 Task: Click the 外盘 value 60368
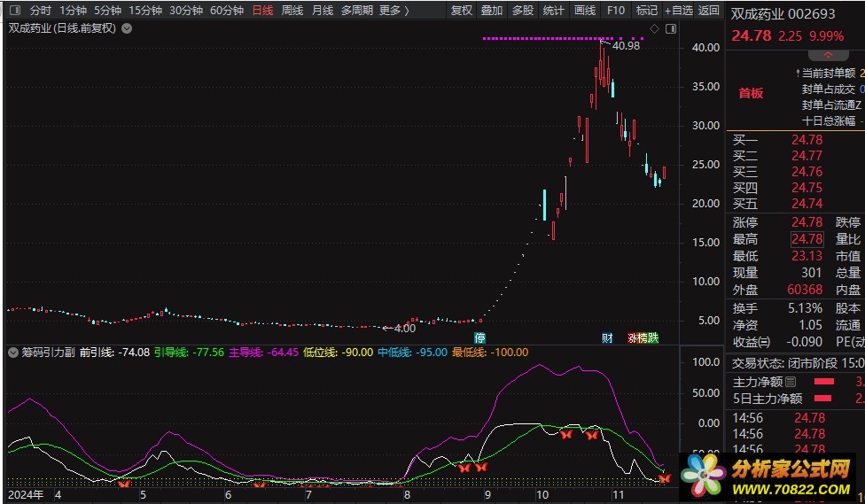(805, 290)
